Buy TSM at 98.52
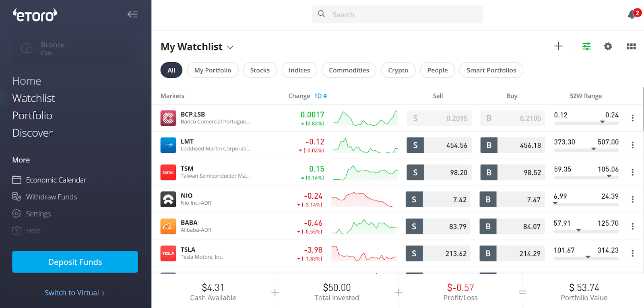Screen dimensions: 644x308 [513, 172]
